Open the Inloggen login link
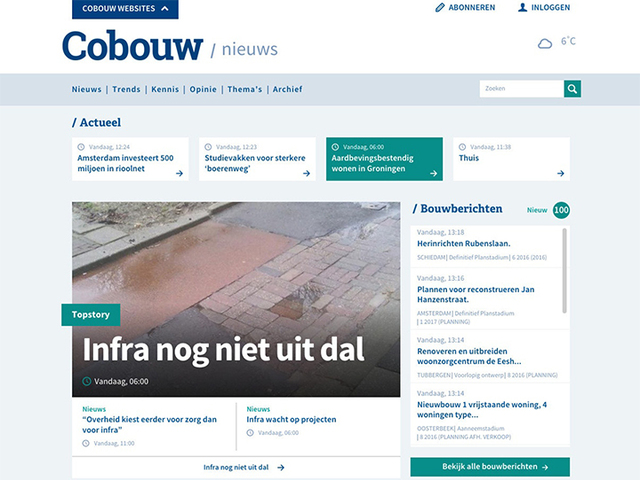The image size is (640, 480). pyautogui.click(x=550, y=8)
